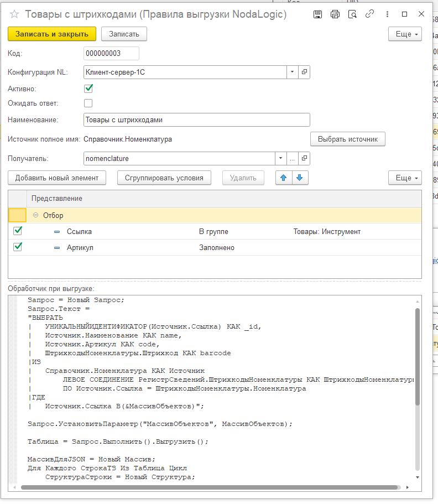Move element down with blue arrow

tap(299, 178)
